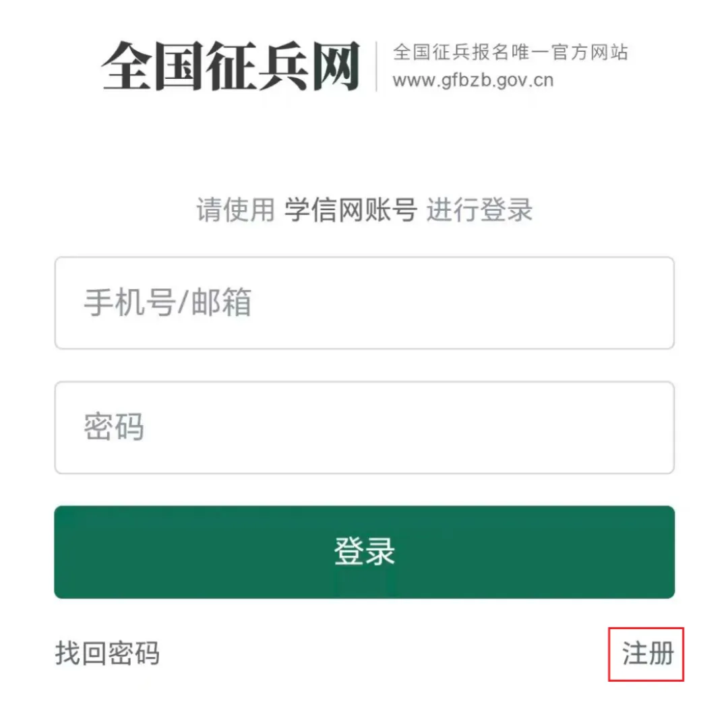The width and height of the screenshot is (728, 710).
Task: Click the 请使用 学信网账号 进行登录 prompt
Action: pyautogui.click(x=365, y=209)
